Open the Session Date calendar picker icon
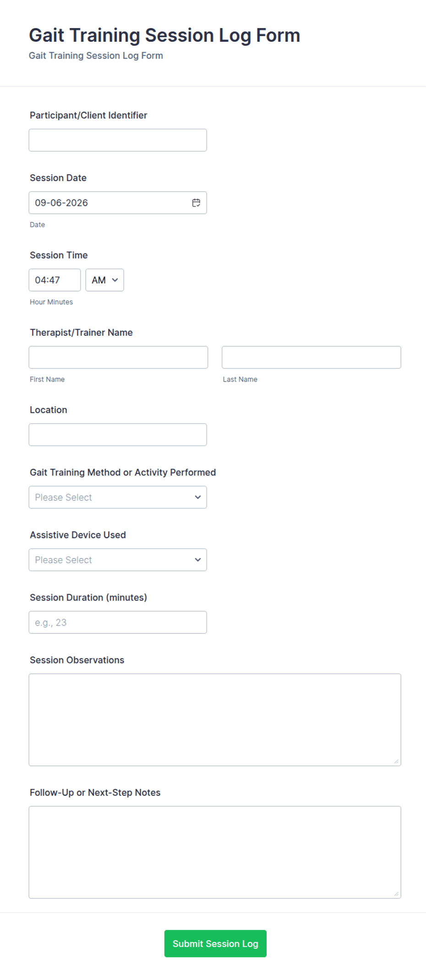 coord(196,203)
